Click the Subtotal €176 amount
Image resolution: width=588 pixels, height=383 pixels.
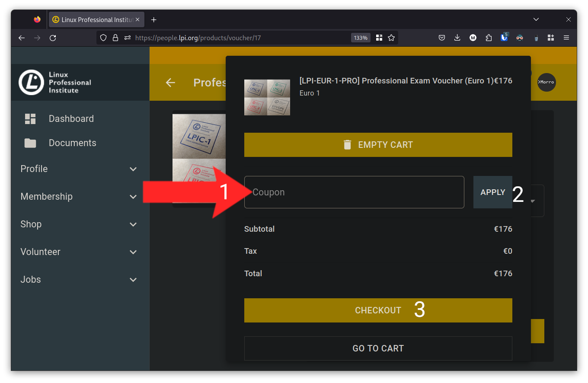pos(503,229)
